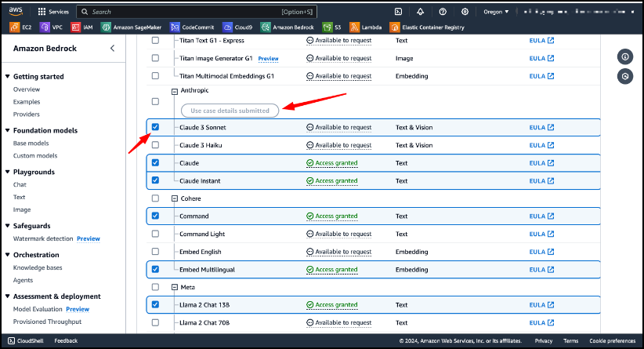Click Preview link next to Titan Image Generator

[268, 59]
